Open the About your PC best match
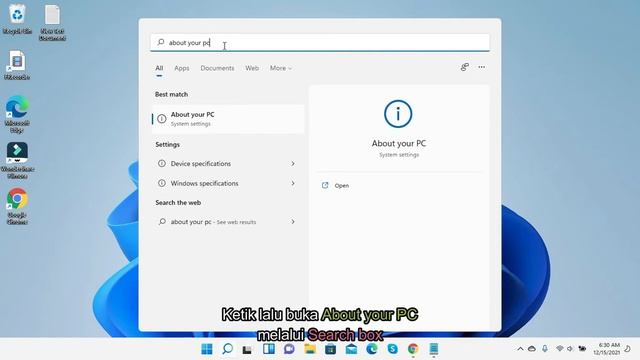 click(x=228, y=119)
